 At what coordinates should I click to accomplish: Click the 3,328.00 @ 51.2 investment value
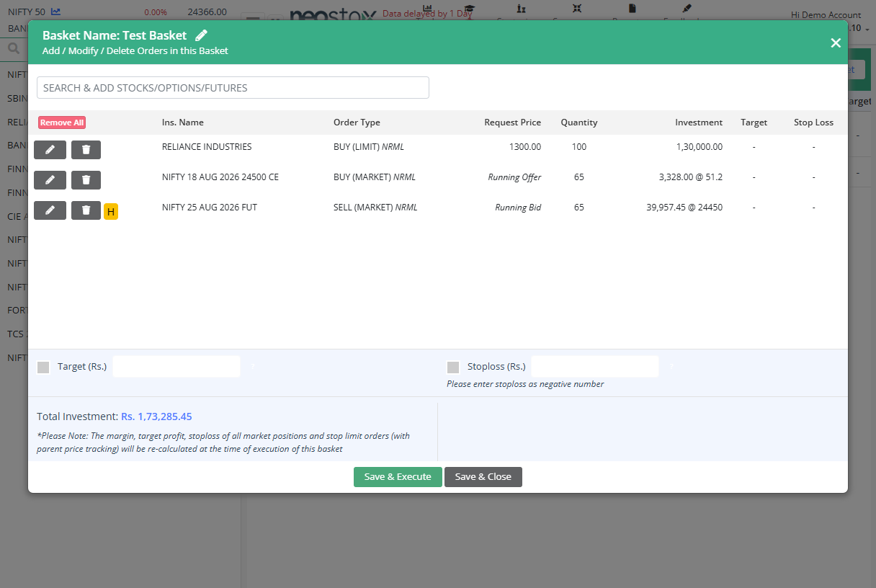click(x=691, y=177)
